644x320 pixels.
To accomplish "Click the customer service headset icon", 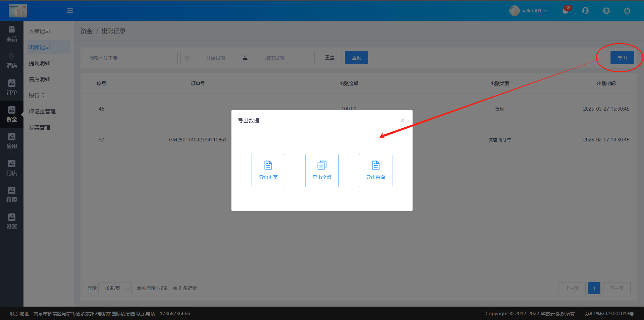I will (585, 11).
